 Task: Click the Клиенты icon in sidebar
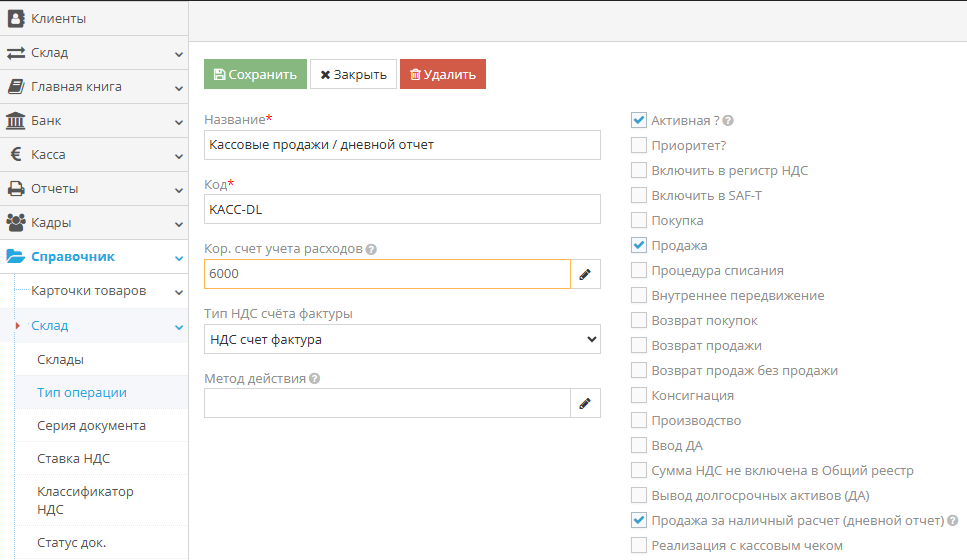click(x=16, y=18)
